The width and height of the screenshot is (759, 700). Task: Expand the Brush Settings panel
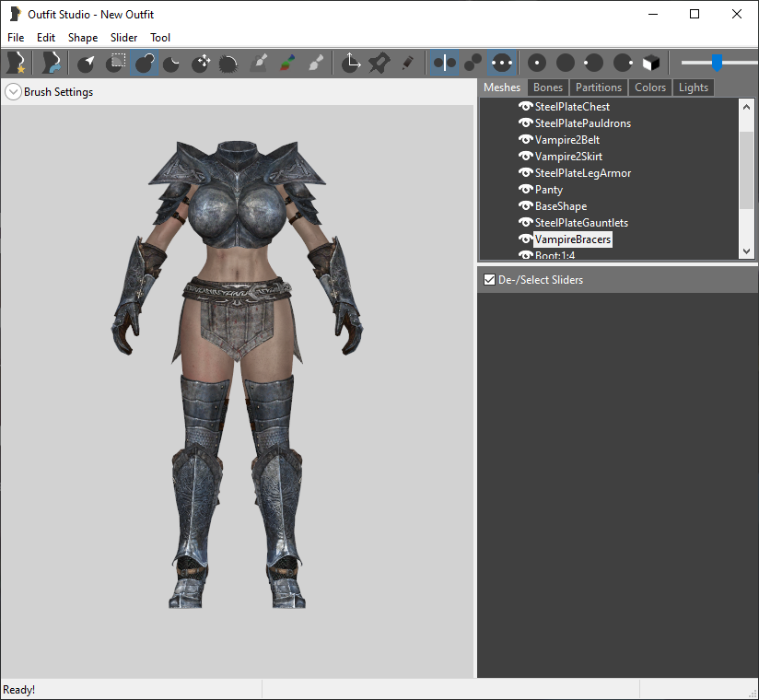tap(13, 92)
